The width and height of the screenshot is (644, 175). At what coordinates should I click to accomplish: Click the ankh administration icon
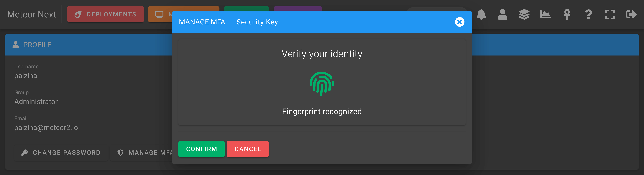(x=567, y=14)
